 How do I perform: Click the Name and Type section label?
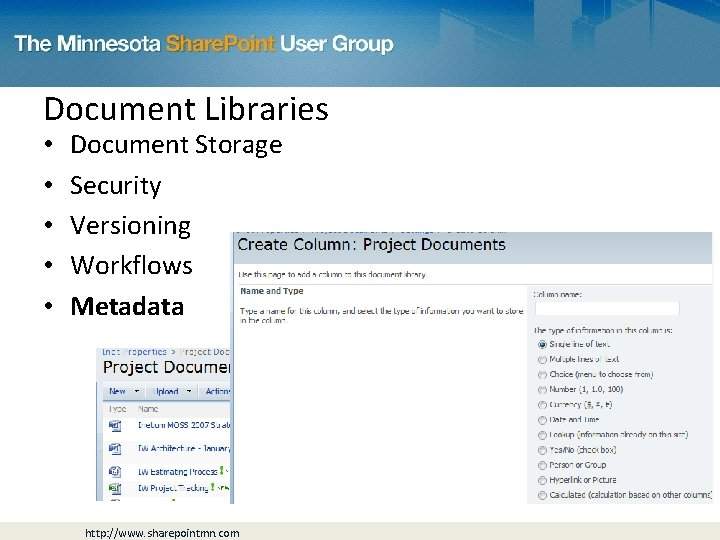point(272,291)
